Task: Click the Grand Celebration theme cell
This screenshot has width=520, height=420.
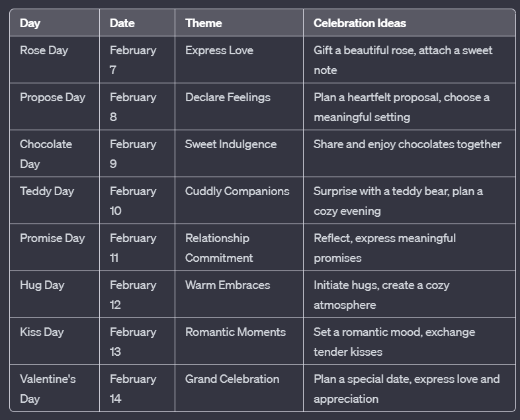Action: [239, 388]
